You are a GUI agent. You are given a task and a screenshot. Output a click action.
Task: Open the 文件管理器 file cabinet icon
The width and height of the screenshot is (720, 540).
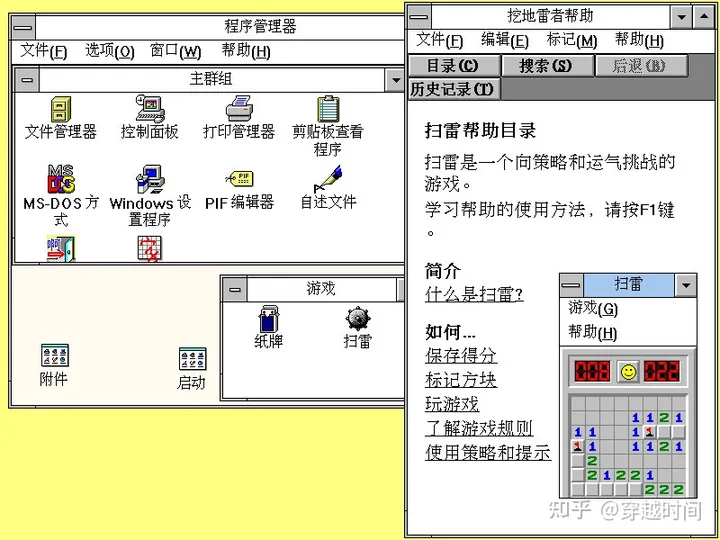coord(61,109)
